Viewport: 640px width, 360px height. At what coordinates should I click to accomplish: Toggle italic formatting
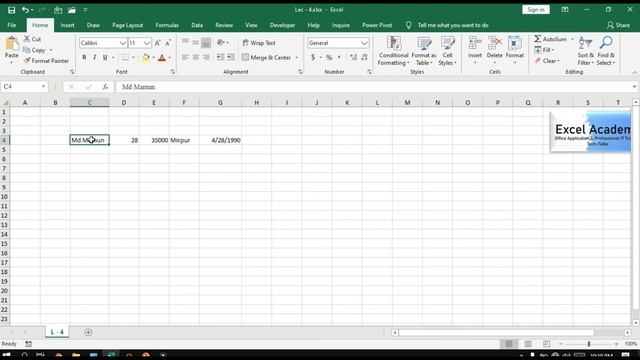pos(94,58)
